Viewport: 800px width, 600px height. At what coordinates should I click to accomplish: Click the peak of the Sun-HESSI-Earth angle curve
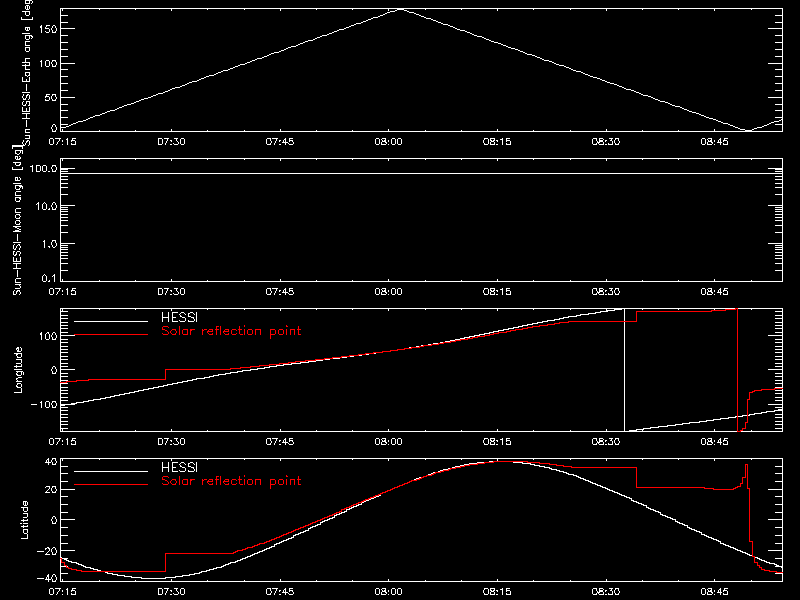pyautogui.click(x=402, y=9)
